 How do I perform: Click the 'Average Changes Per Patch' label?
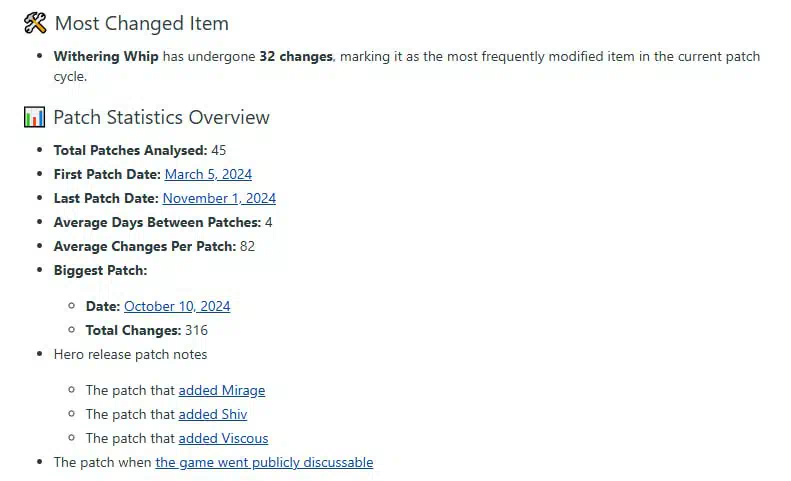pos(145,246)
